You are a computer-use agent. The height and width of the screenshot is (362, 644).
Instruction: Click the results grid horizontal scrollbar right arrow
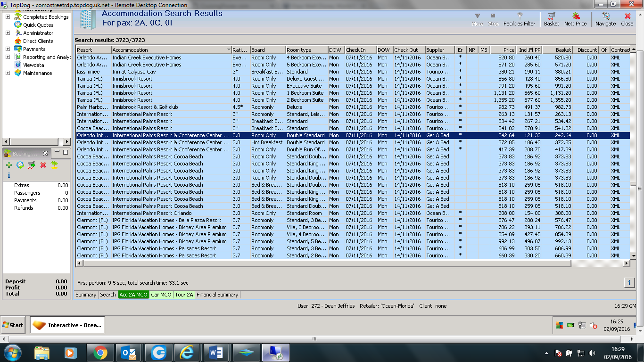tap(627, 263)
